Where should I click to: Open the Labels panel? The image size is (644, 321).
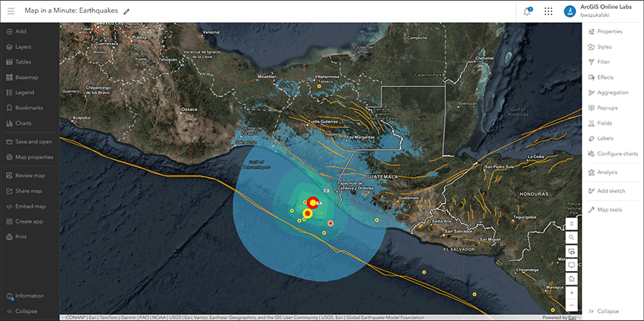[x=601, y=139]
